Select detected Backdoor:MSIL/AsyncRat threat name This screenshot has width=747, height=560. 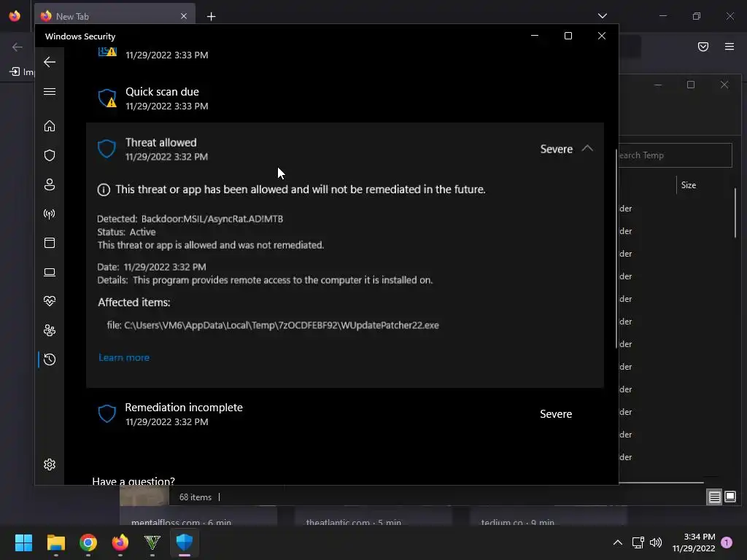point(212,219)
